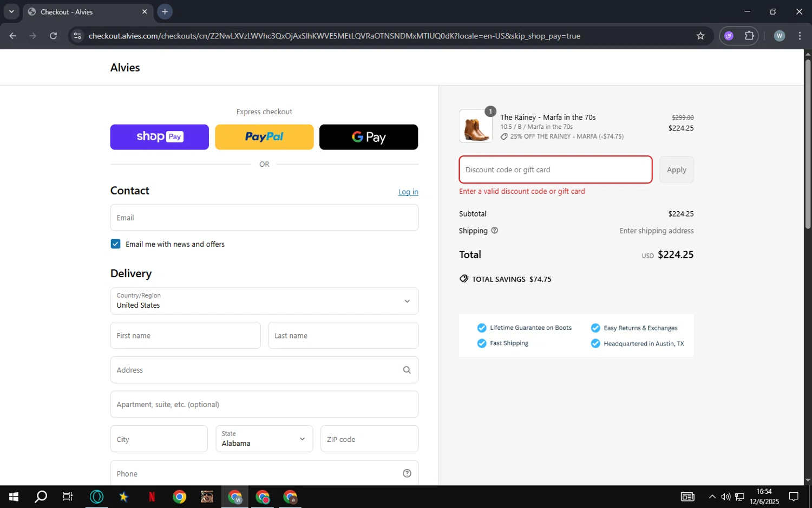Open the Log in link
Image resolution: width=812 pixels, height=508 pixels.
tap(408, 192)
